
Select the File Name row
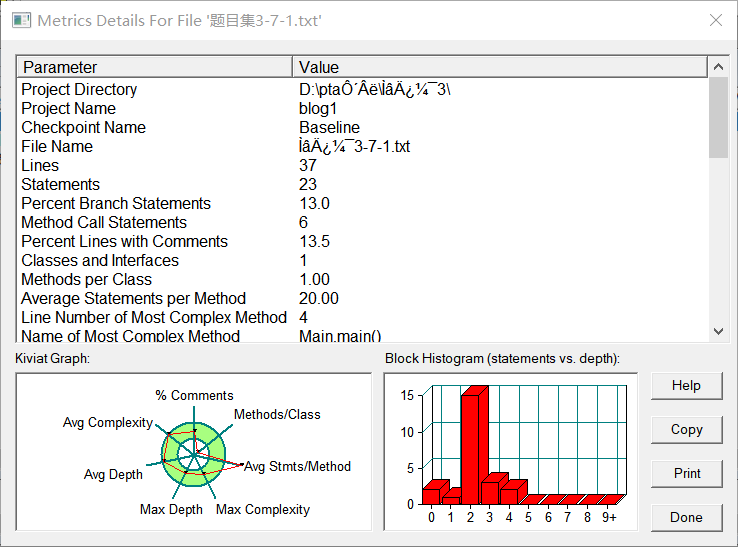362,146
